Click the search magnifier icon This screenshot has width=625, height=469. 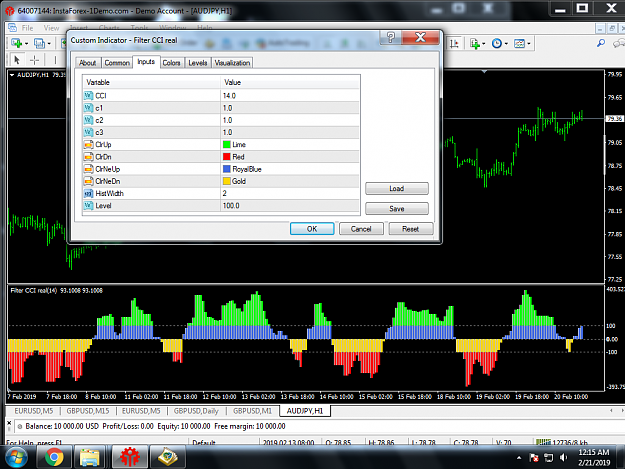[x=601, y=43]
